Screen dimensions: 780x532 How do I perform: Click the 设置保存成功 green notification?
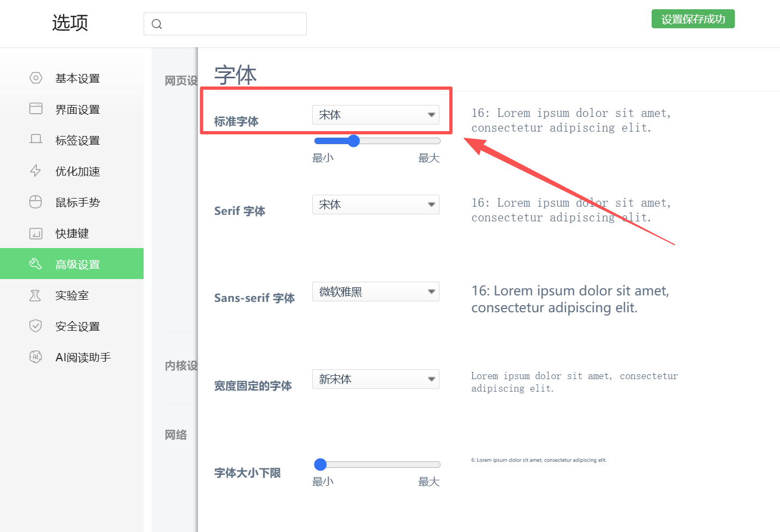coord(693,19)
